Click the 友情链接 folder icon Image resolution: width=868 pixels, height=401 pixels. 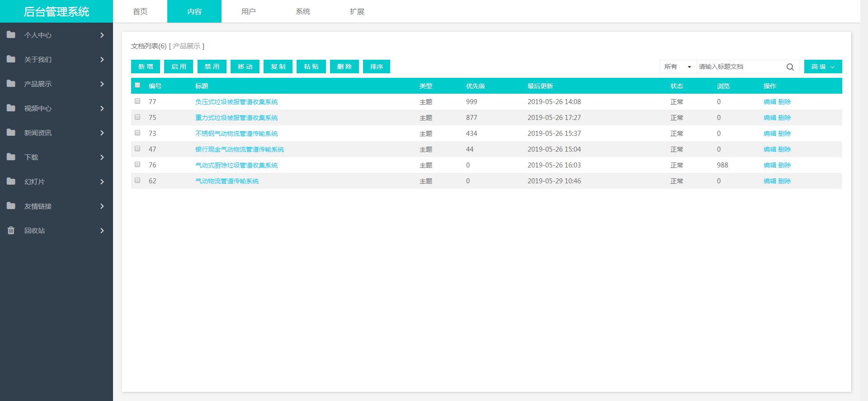tap(11, 206)
